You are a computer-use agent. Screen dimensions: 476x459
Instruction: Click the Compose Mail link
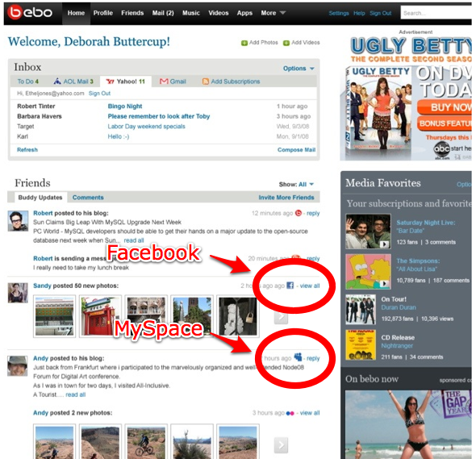coord(296,150)
